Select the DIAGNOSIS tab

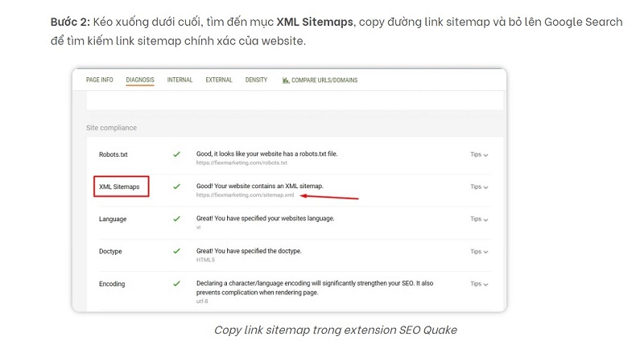(x=140, y=80)
